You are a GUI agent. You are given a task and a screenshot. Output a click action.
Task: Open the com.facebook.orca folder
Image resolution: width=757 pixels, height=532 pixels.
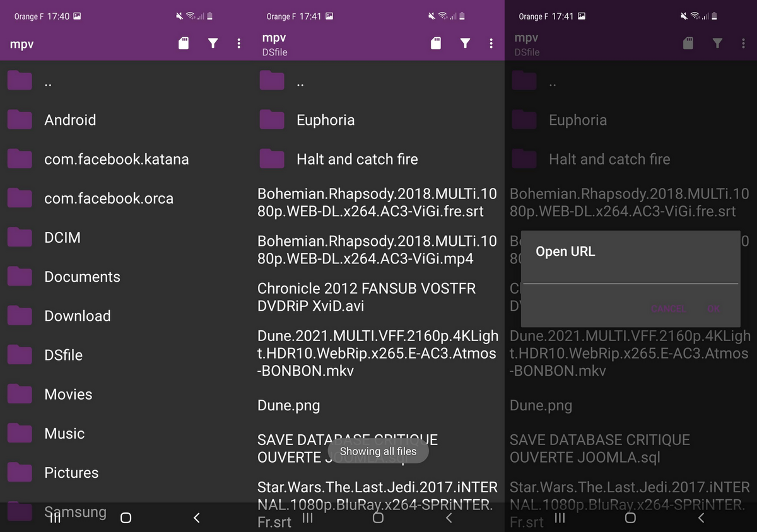coord(126,198)
